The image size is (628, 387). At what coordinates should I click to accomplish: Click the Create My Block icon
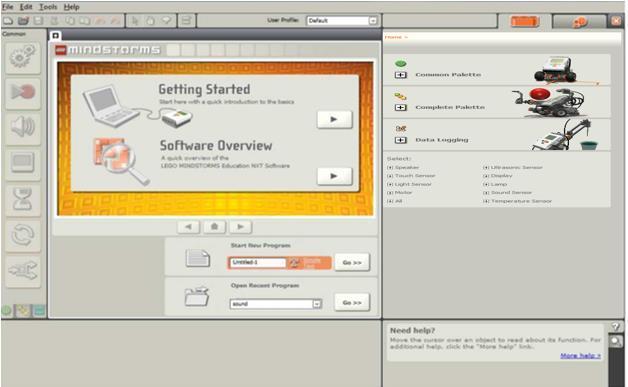pyautogui.click(x=186, y=20)
